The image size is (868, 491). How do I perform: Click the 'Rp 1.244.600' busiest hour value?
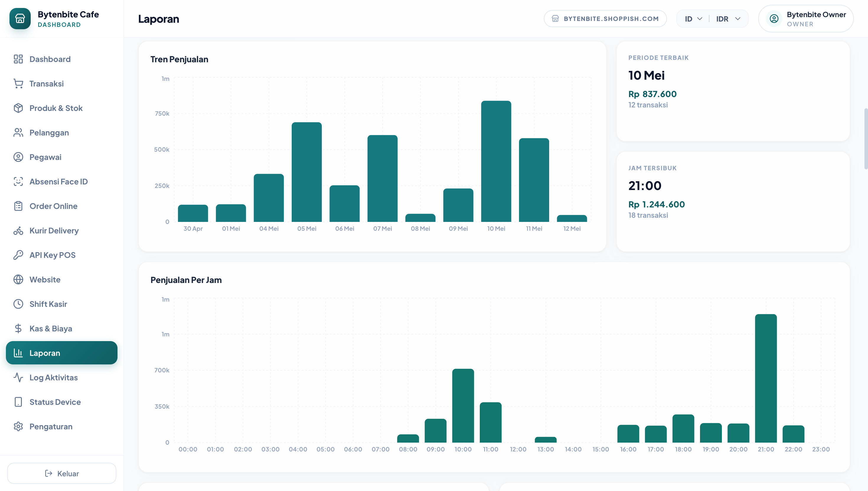pos(657,204)
